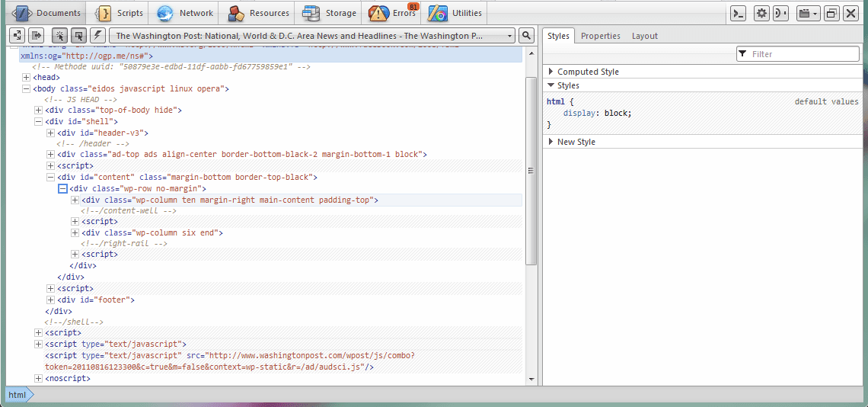Expand the Computed Style section

(587, 72)
